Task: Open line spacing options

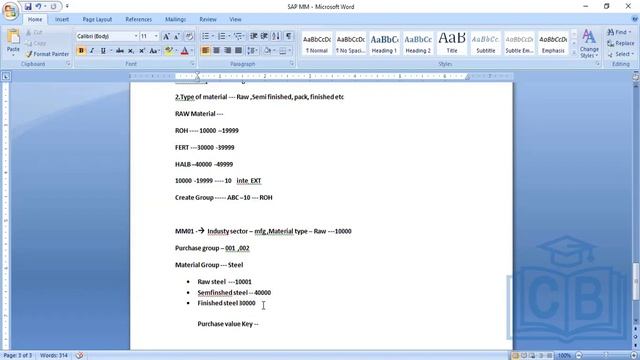Action: pos(252,51)
